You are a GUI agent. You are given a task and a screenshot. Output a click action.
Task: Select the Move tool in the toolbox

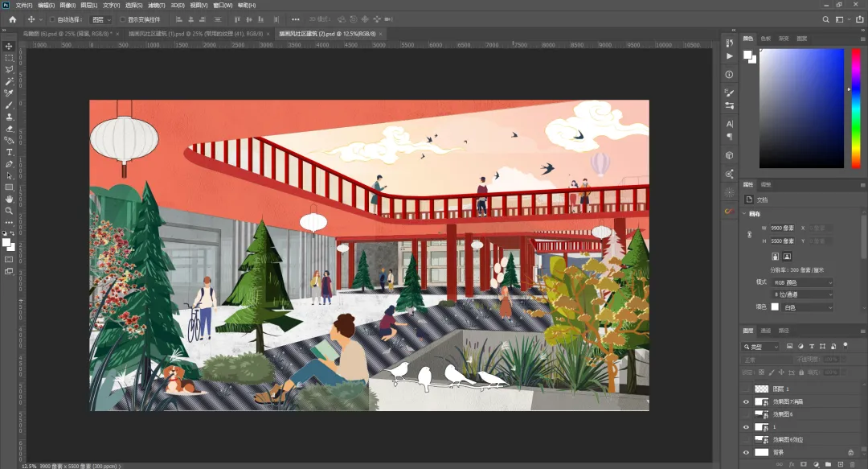point(9,46)
